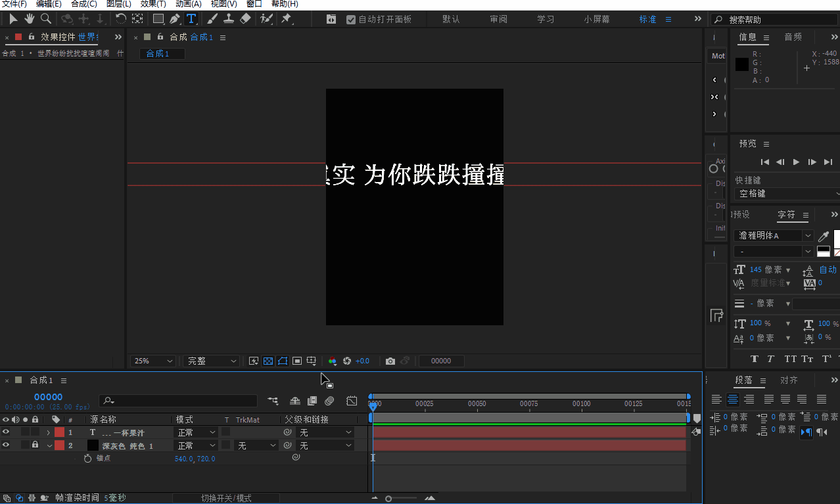The height and width of the screenshot is (504, 840).
Task: Toggle 自动打开面板 checkbox
Action: tap(351, 20)
